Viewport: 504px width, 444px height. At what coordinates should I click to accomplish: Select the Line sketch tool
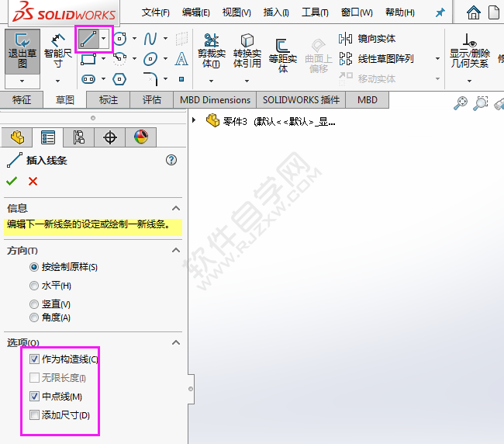(88, 39)
